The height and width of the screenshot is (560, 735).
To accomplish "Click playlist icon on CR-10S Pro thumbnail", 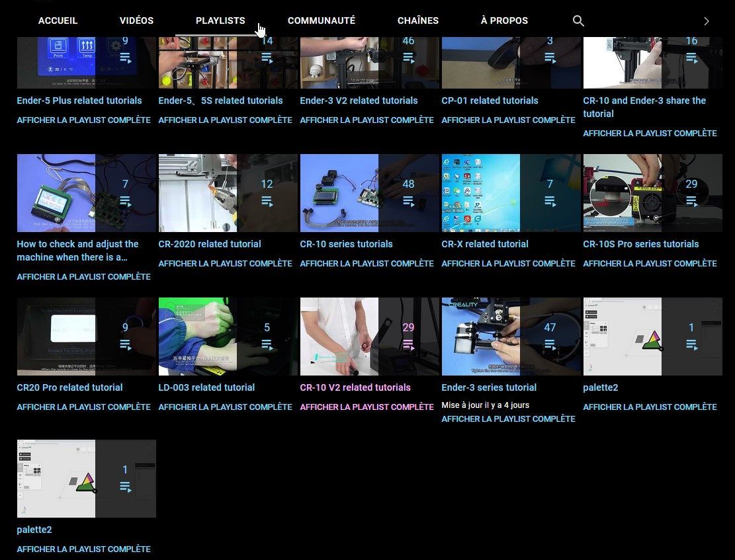I will [x=691, y=202].
